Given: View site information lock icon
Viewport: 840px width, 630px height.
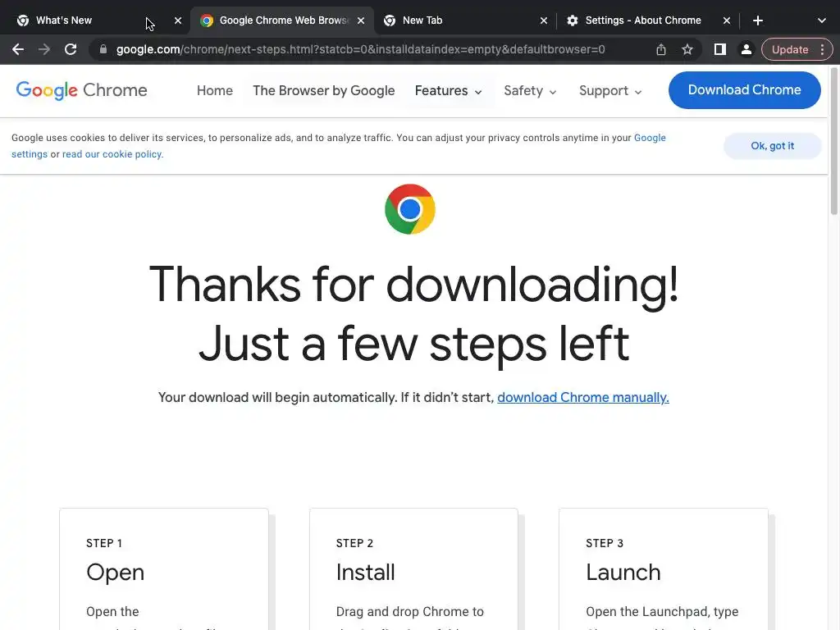Looking at the screenshot, I should tap(103, 49).
